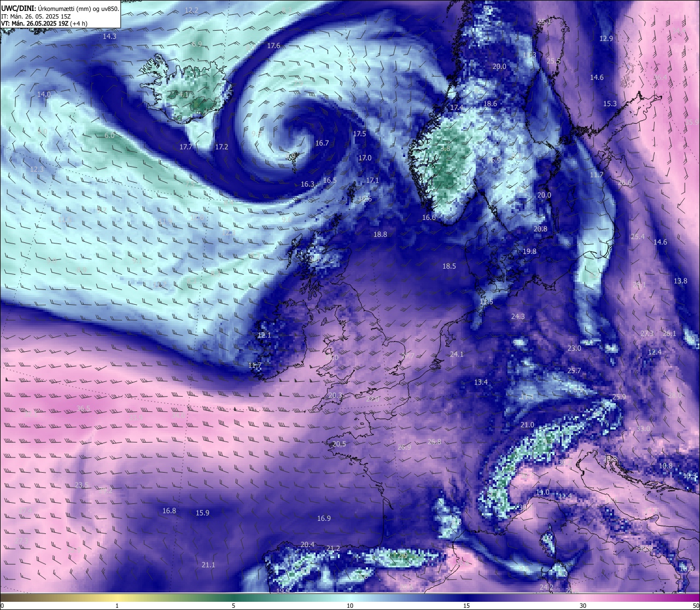Click the map value '17.0'
Image resolution: width=700 pixels, height=610 pixels.
365,158
